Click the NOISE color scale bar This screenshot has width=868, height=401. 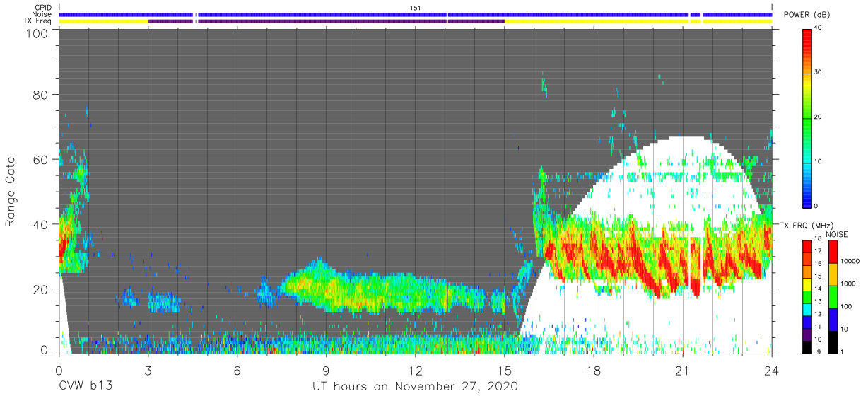tap(833, 297)
